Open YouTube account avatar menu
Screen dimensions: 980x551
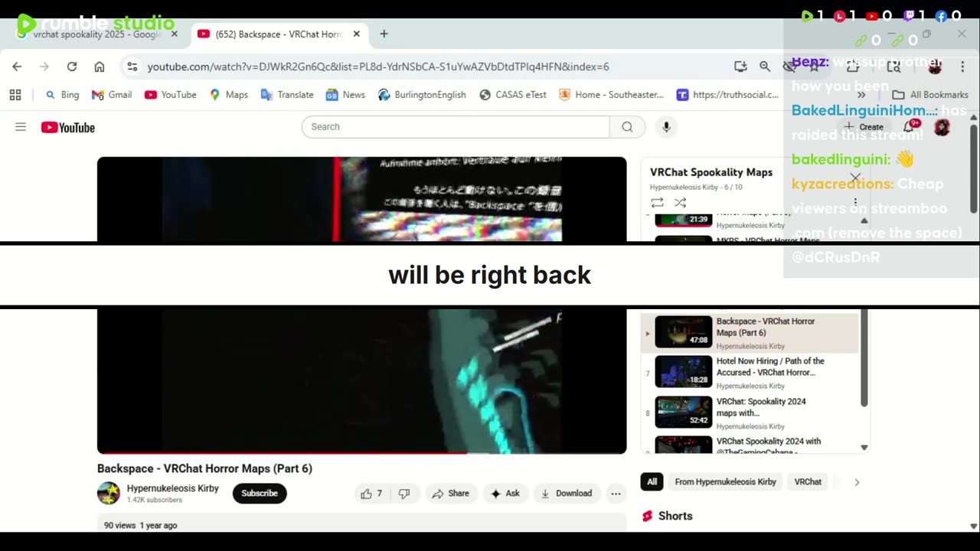pos(942,127)
